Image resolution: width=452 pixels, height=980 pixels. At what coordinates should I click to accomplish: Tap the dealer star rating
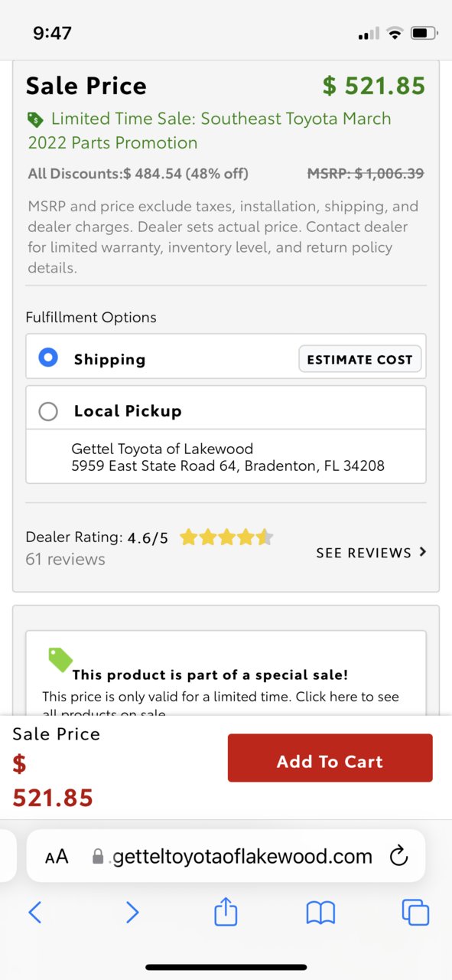(226, 537)
